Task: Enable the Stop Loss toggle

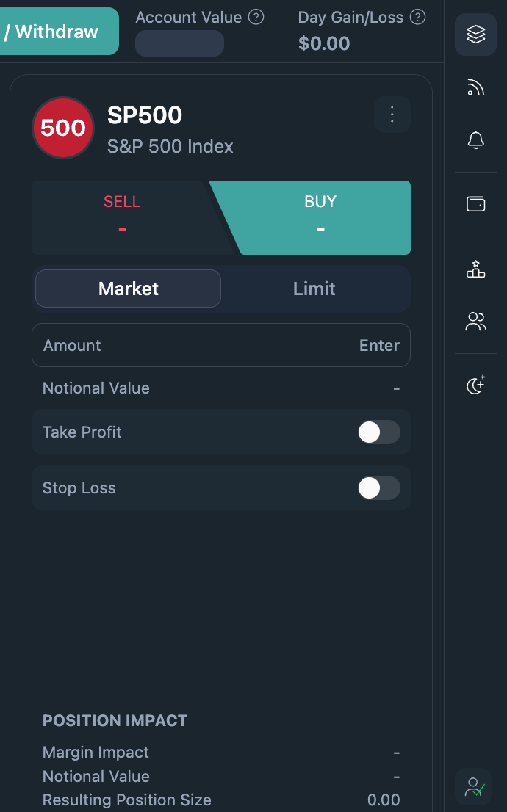Action: [x=378, y=487]
